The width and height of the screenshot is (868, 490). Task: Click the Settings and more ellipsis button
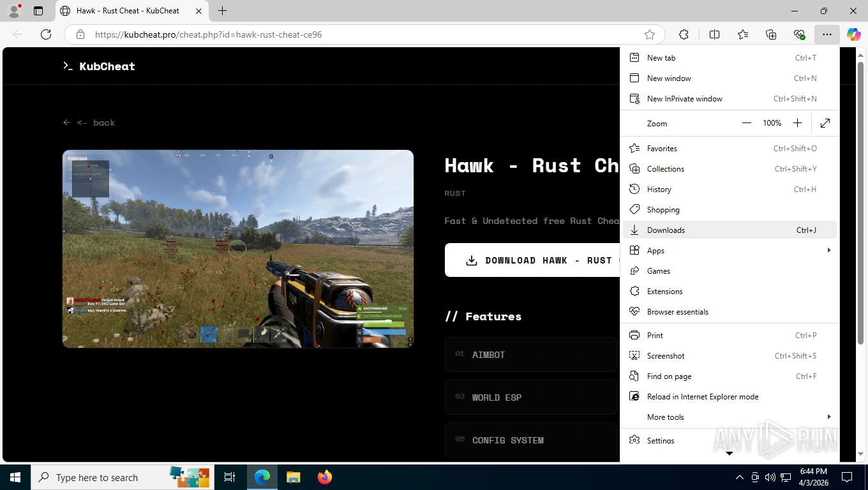[x=827, y=34]
